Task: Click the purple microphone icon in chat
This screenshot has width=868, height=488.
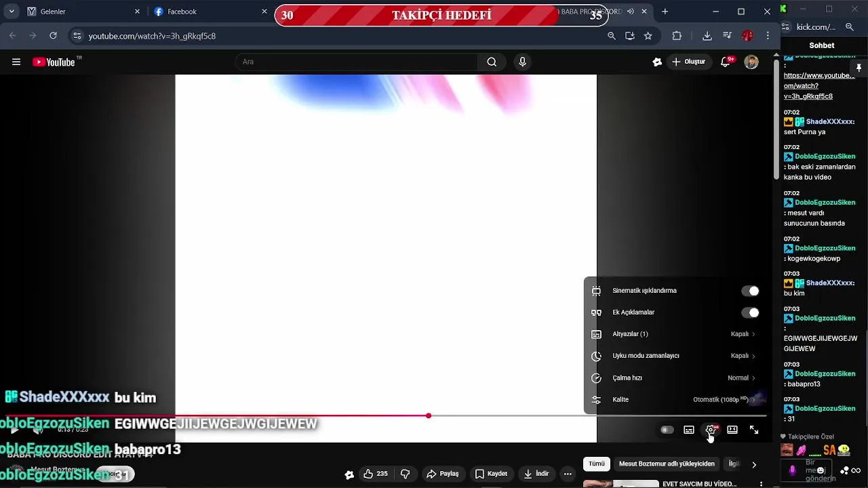Action: point(793,470)
